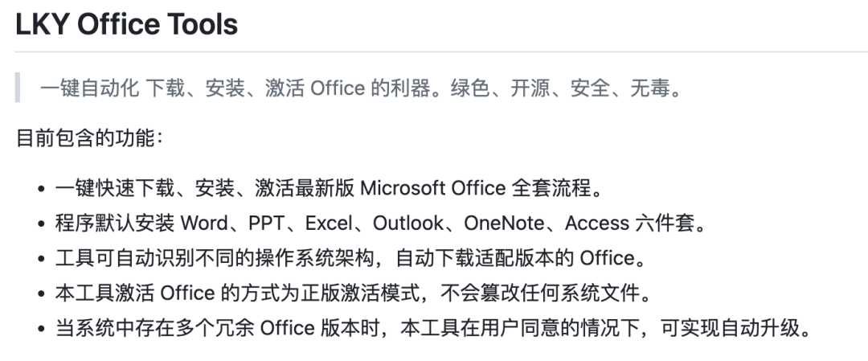Click the "目前包含的功能" paragraph text
The image size is (868, 361).
click(89, 138)
